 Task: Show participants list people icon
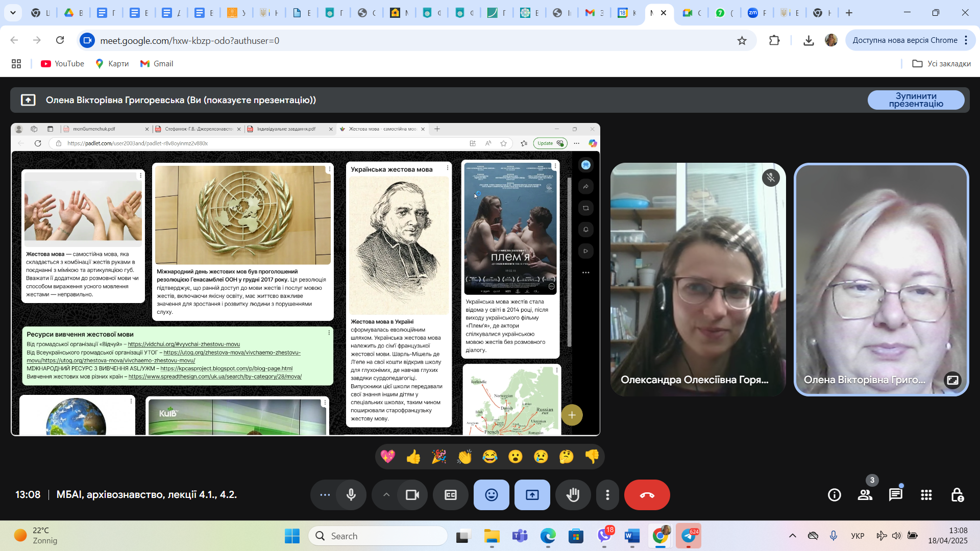865,495
